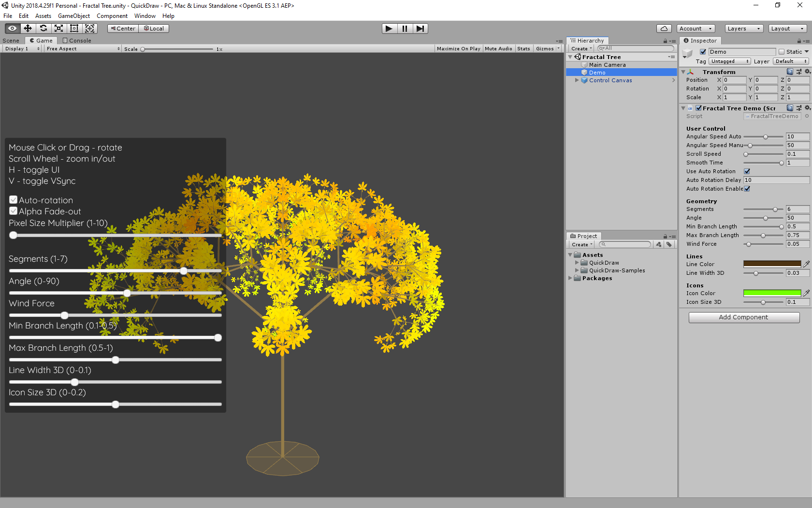Select the Rect transform tool
The width and height of the screenshot is (812, 508).
click(x=74, y=28)
